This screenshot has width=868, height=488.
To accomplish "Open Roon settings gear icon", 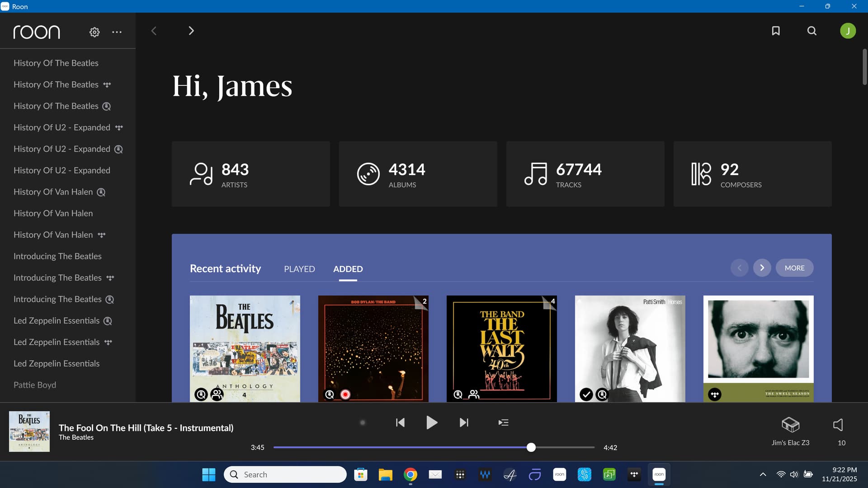I will pyautogui.click(x=94, y=32).
